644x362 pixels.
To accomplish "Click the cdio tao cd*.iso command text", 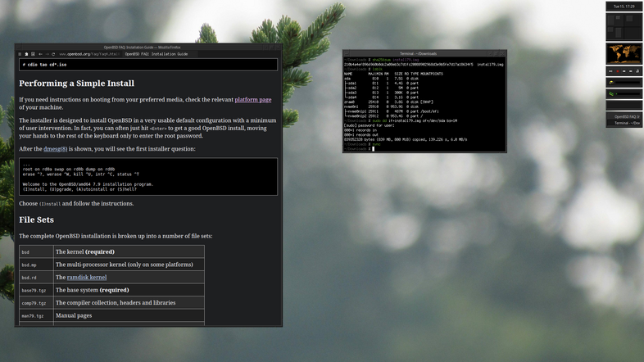I will [x=44, y=65].
